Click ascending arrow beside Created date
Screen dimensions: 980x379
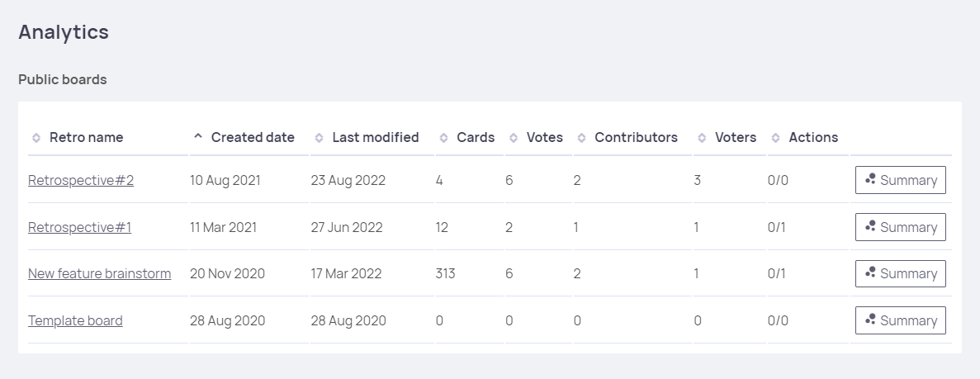click(x=197, y=137)
